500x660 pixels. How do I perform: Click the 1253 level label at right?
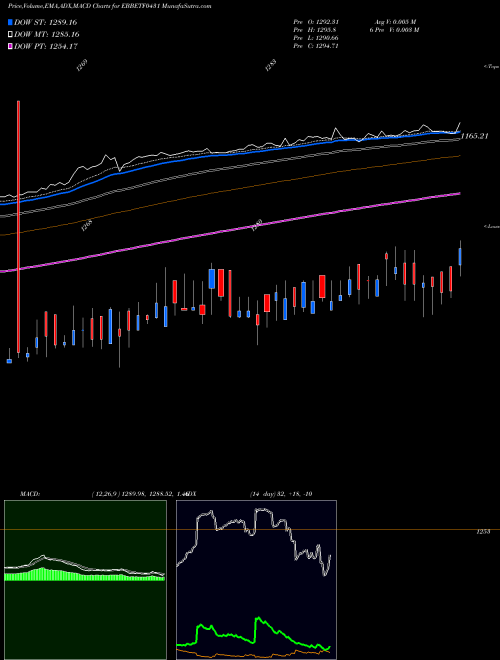483,532
